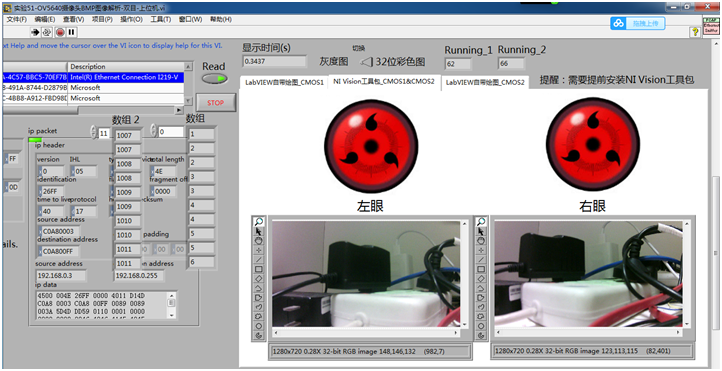Screen dimensions: 722x371
Task: Click index stepper of 数组 2 array
Action: (94, 131)
